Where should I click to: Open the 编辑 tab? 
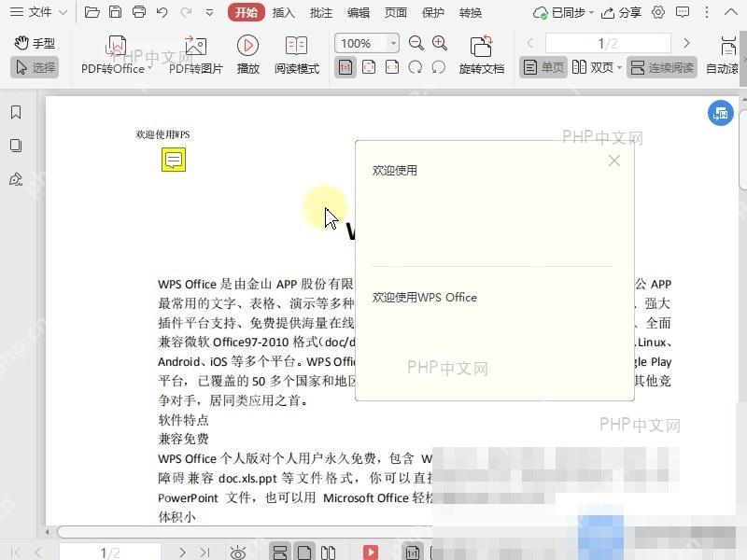point(359,13)
